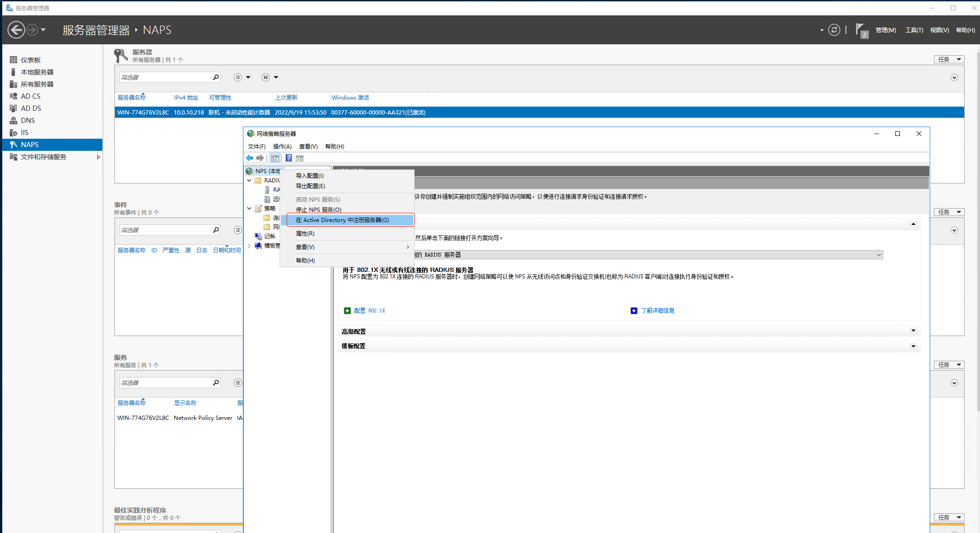Open 操作(A) menu in NPS window

tap(282, 147)
